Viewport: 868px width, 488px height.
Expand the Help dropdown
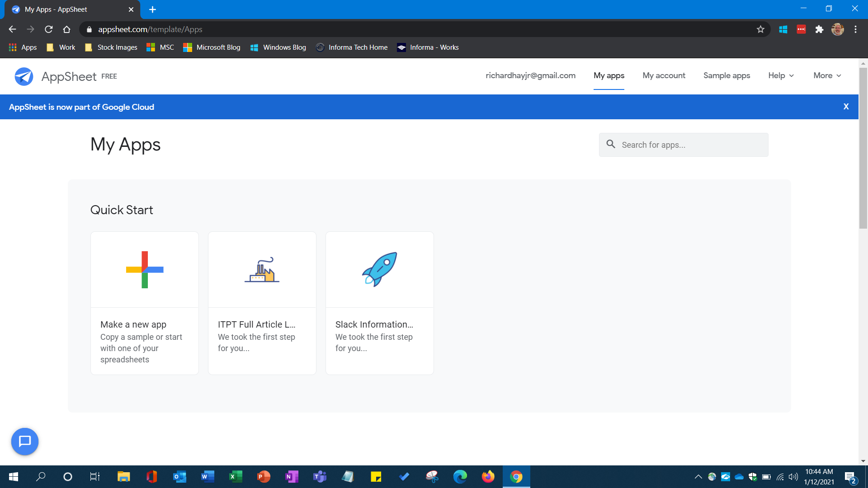click(780, 75)
